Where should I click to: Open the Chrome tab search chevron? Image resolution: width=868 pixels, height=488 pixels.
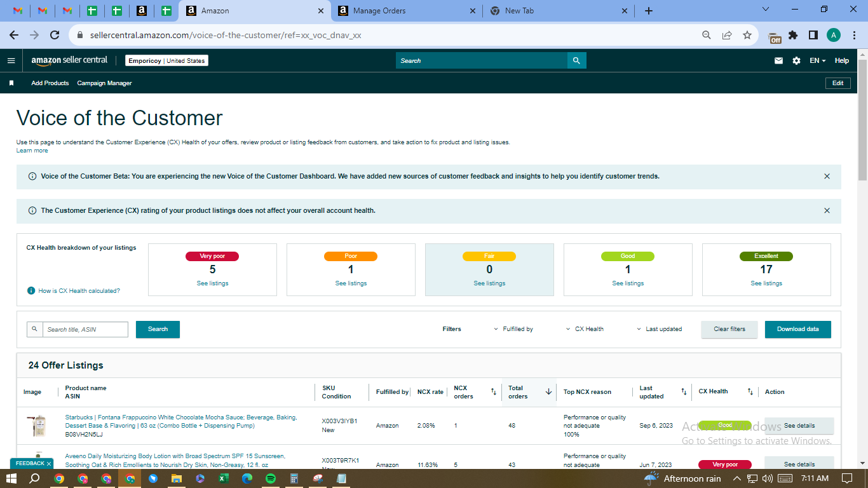point(765,10)
